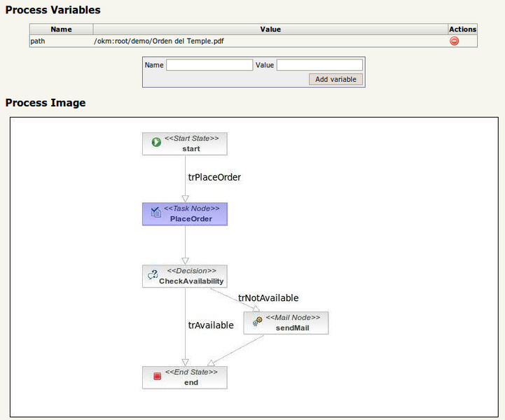This screenshot has width=505, height=420.
Task: Click the PlaceOrder task node checklist icon
Action: 156,212
